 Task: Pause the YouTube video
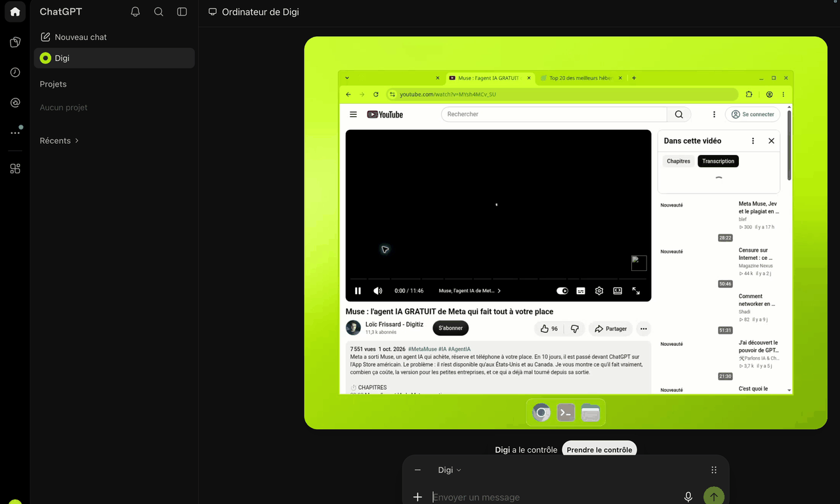(x=358, y=291)
